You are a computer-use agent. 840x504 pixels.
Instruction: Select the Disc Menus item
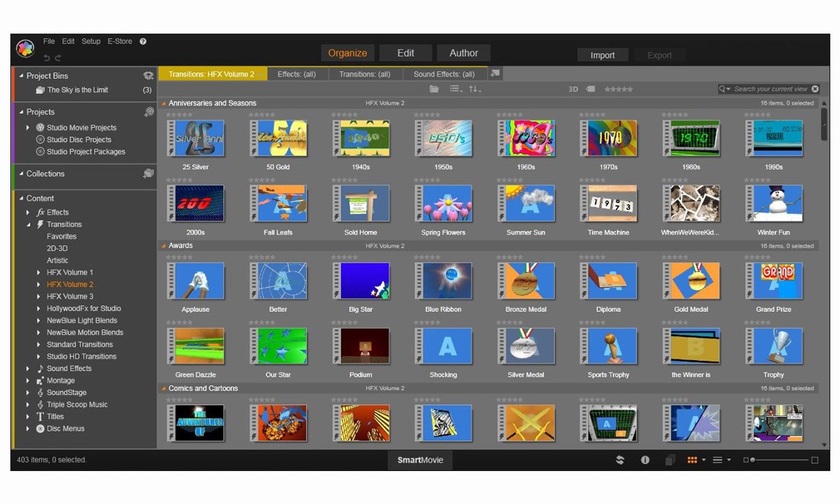65,428
